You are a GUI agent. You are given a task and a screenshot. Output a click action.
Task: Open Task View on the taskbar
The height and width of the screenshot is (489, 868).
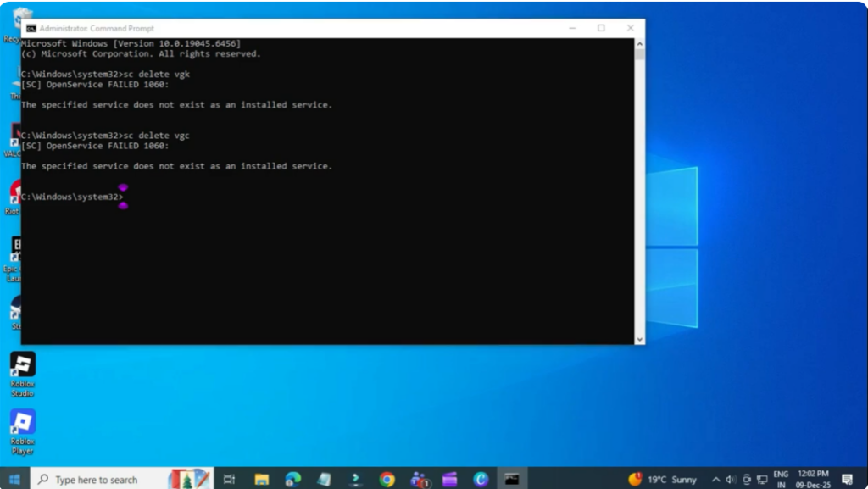click(x=229, y=479)
